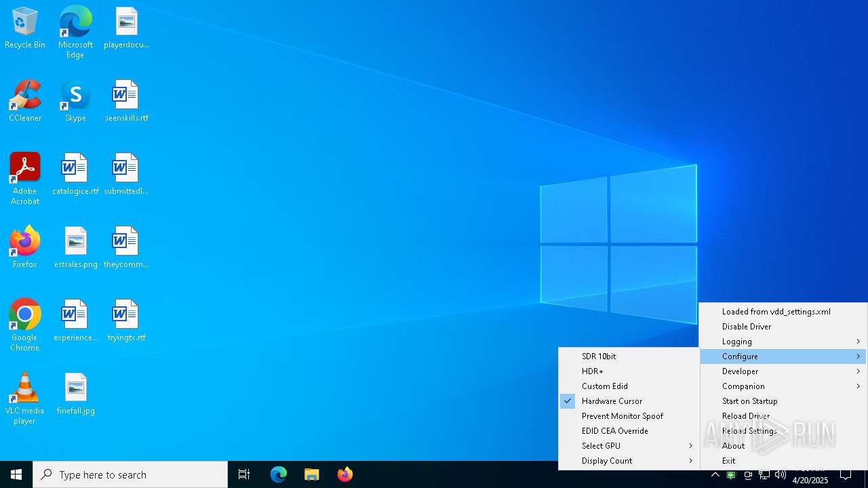The height and width of the screenshot is (488, 868).
Task: Click Loaded from vdd_settings.xml entry
Action: [783, 312]
